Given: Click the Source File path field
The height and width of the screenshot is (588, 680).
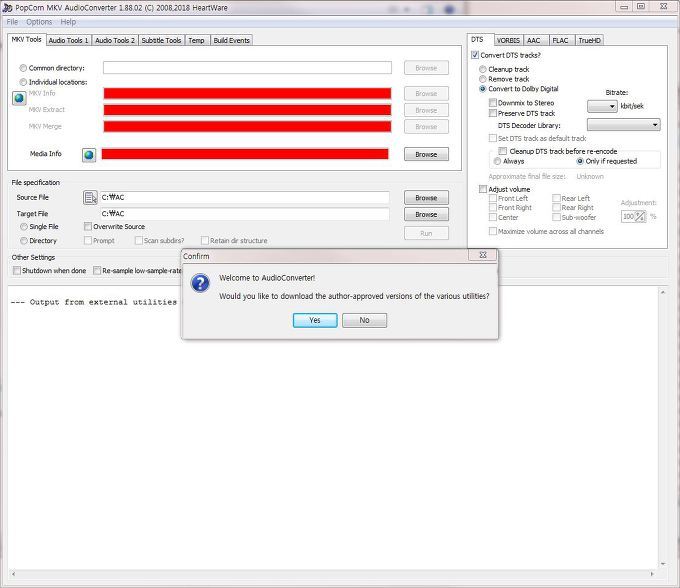Looking at the screenshot, I should coord(245,197).
